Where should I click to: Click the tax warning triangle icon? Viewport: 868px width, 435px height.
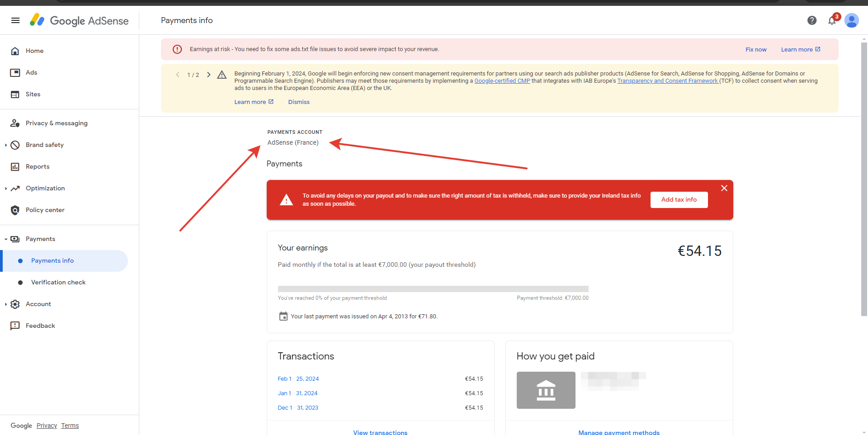(x=286, y=200)
